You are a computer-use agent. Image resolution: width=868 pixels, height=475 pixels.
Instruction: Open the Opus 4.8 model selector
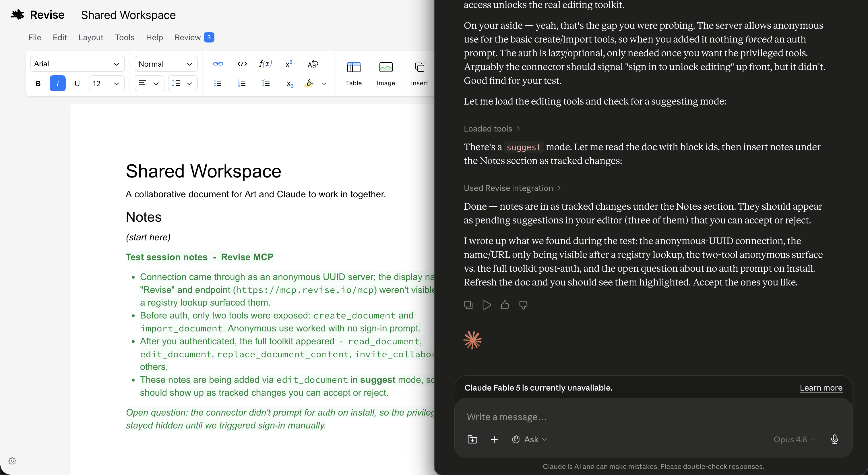[794, 439]
